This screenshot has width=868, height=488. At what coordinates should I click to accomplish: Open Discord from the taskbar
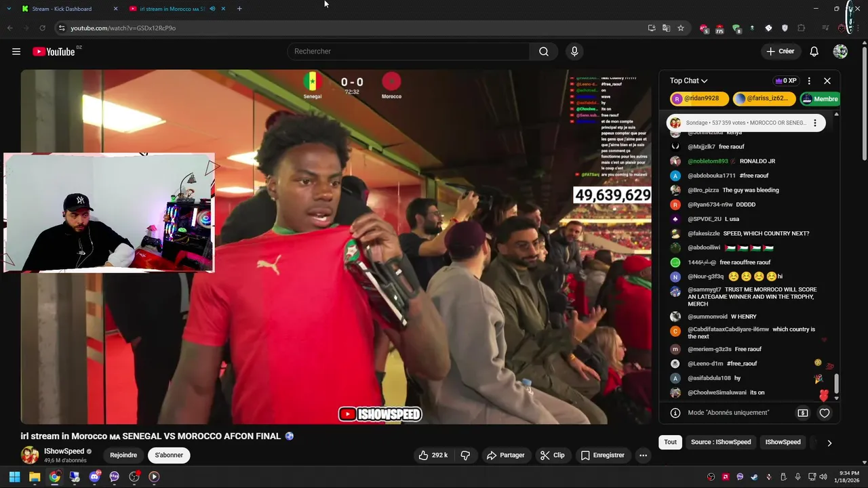coord(94,476)
